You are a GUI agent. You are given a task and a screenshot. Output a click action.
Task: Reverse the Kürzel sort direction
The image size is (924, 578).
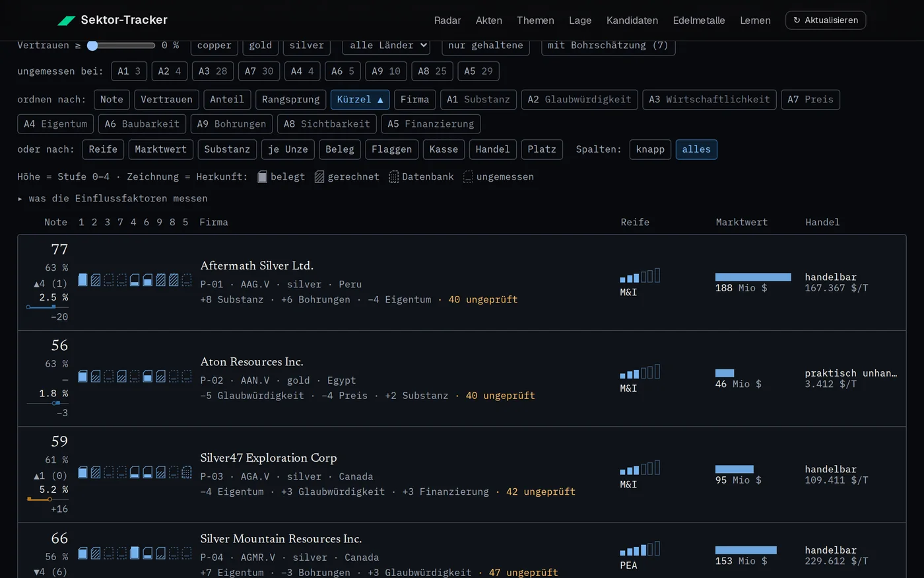360,100
